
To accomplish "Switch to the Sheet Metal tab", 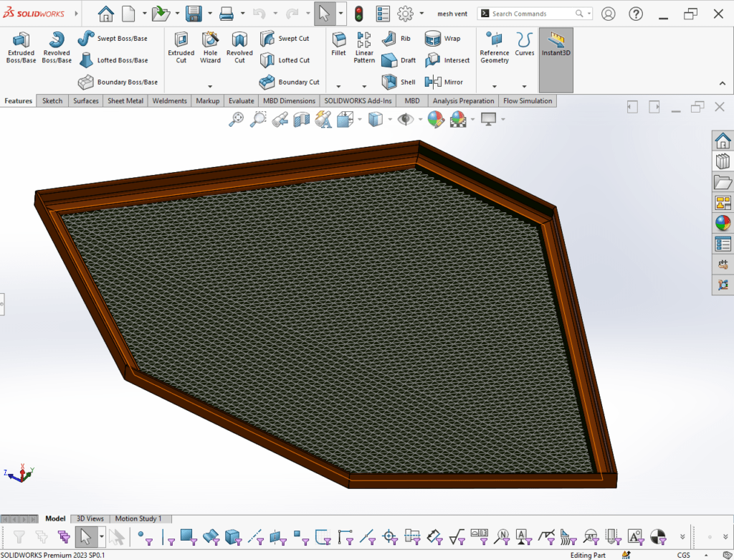I will coord(125,101).
